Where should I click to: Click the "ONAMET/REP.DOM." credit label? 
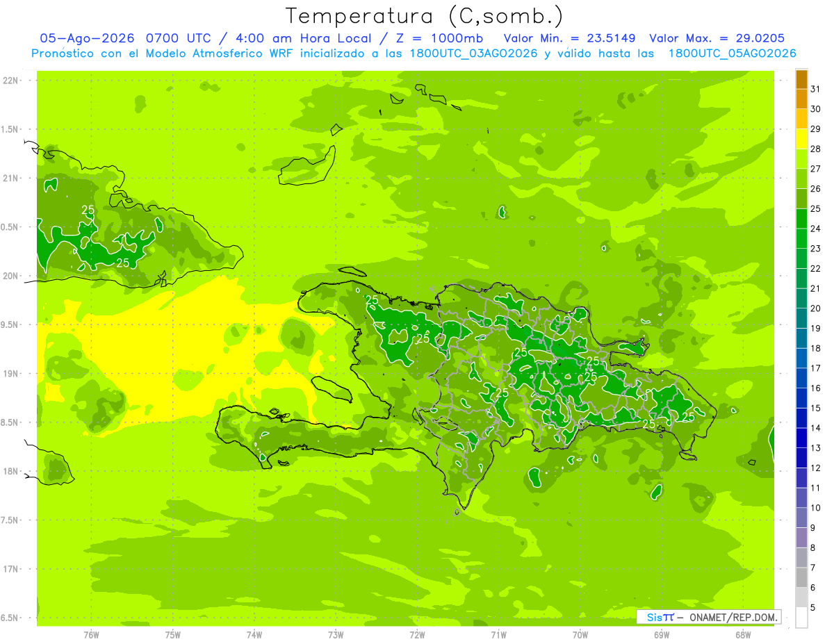click(x=734, y=617)
